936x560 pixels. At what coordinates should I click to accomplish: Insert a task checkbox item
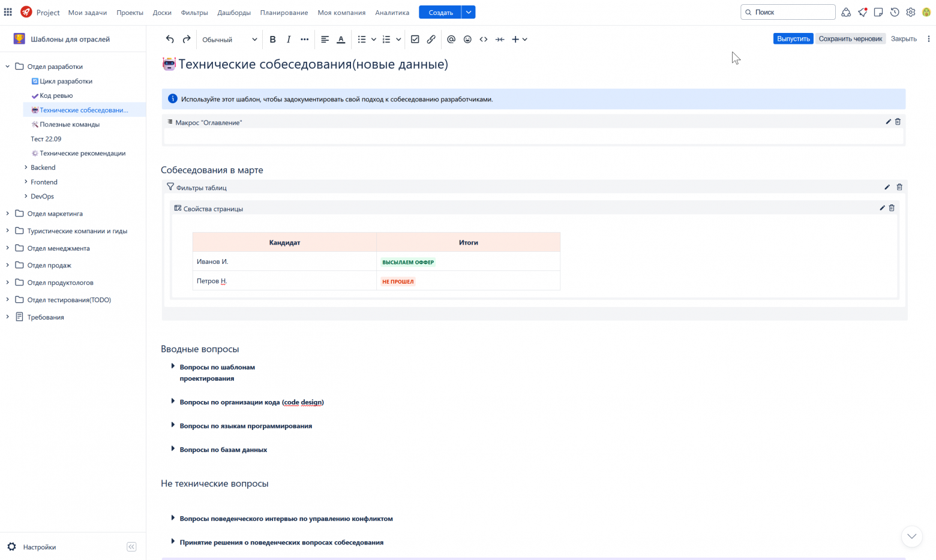point(415,39)
